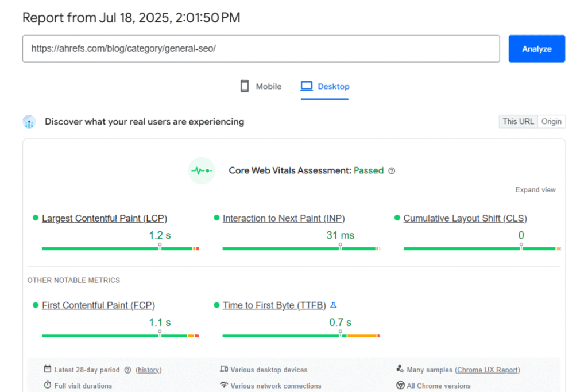Click the stopwatch icon for Full visit durations
The height and width of the screenshot is (392, 588).
point(48,386)
